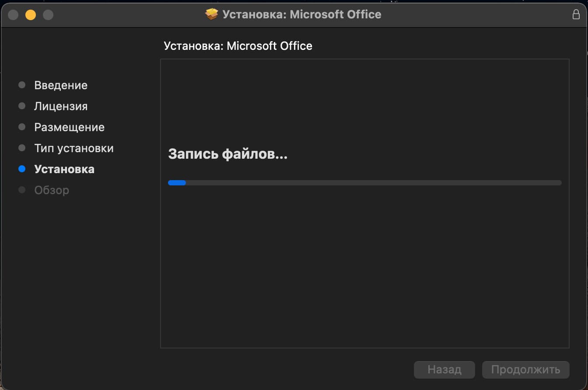The height and width of the screenshot is (390, 588).
Task: Minimize the installer with the yellow button
Action: click(x=31, y=15)
